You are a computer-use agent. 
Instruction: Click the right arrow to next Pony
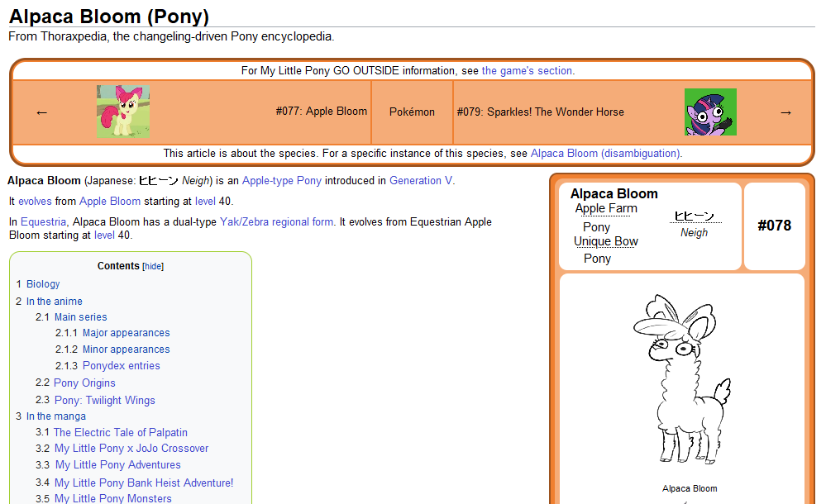[x=785, y=112]
